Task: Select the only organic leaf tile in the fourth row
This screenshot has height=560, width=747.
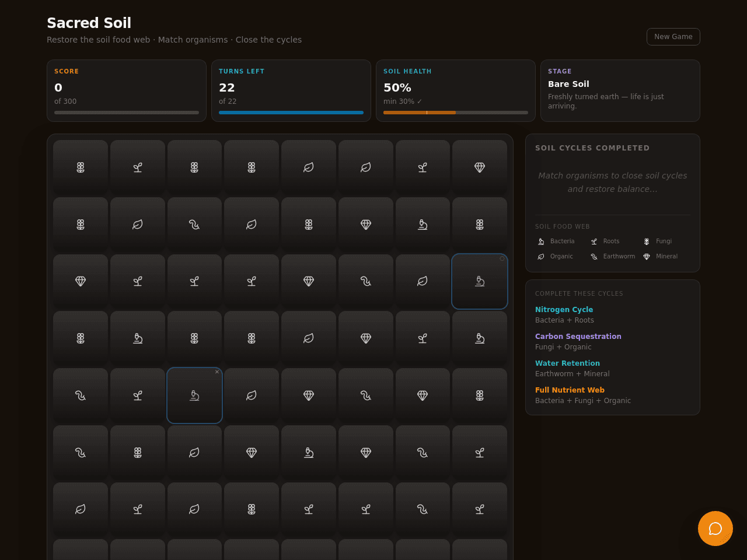Action: pos(309,338)
